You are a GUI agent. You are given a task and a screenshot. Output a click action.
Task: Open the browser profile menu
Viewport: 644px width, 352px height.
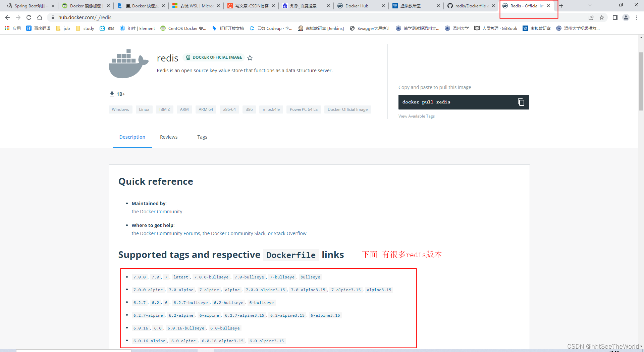click(x=626, y=17)
